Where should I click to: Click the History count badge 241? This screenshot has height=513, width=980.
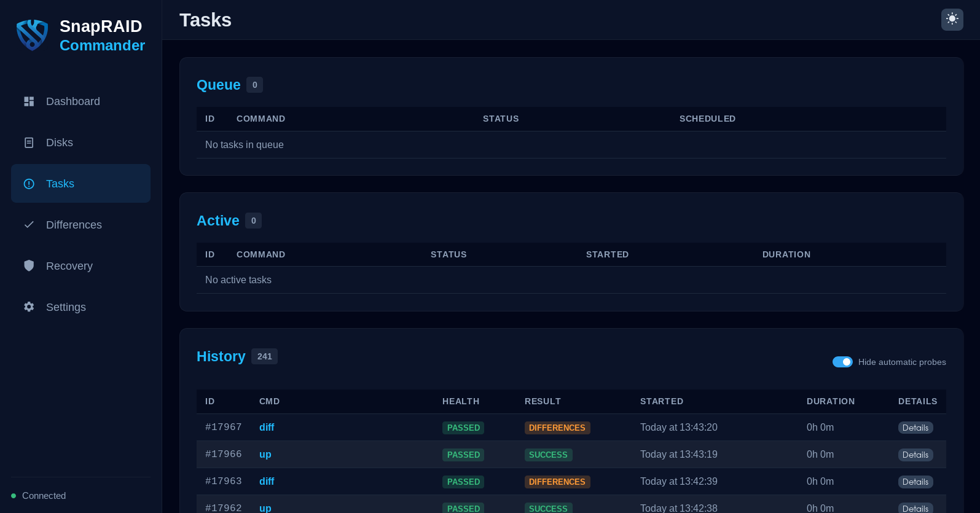coord(264,356)
